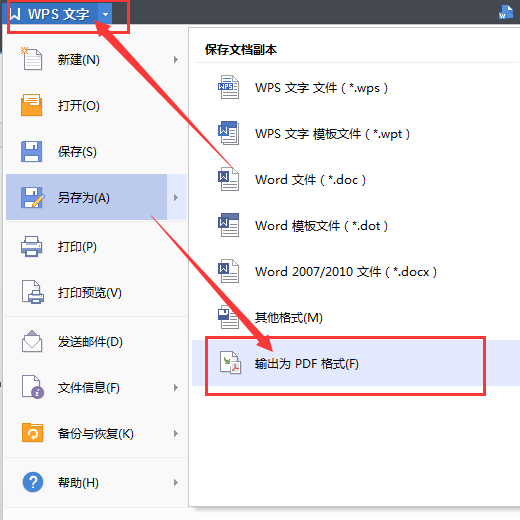Screen dimensions: 520x520
Task: Click the Backup and Restore folder icon
Action: [32, 433]
